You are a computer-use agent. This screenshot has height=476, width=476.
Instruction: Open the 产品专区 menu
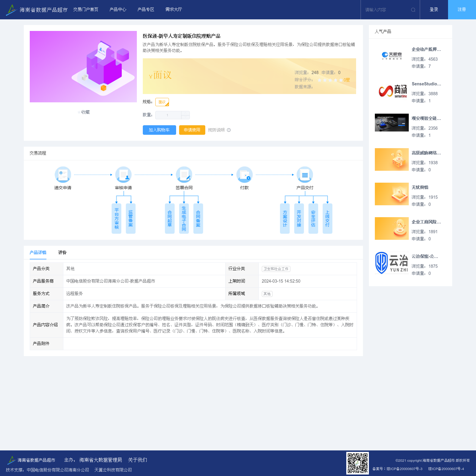[146, 10]
